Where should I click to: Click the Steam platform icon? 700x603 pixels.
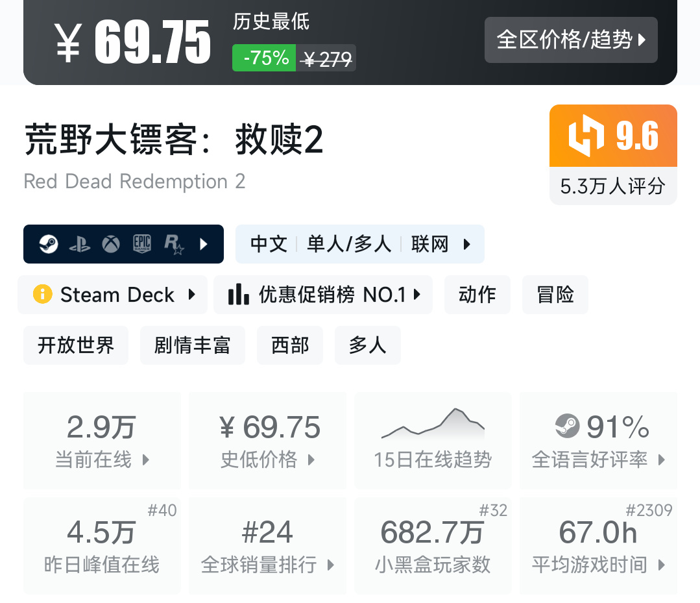pos(49,244)
